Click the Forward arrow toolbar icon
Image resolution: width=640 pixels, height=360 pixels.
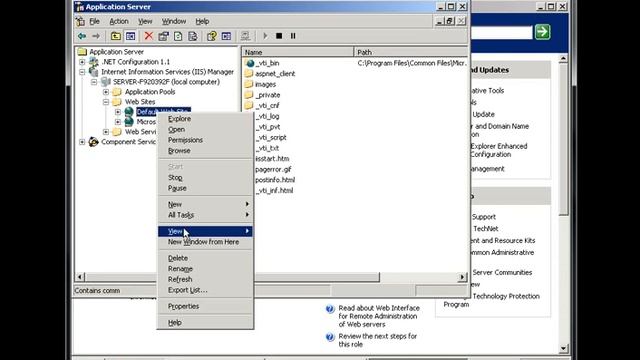point(96,36)
